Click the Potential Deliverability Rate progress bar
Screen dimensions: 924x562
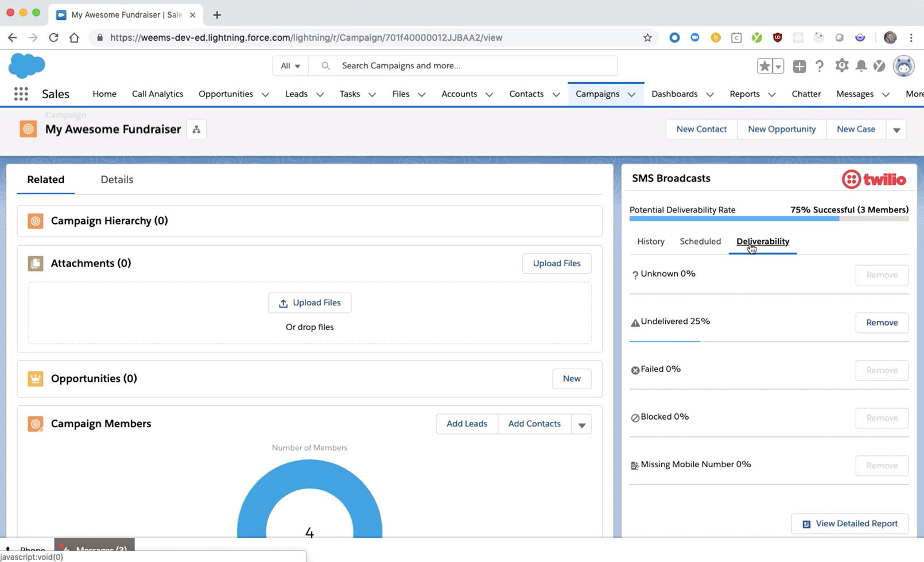(x=768, y=219)
